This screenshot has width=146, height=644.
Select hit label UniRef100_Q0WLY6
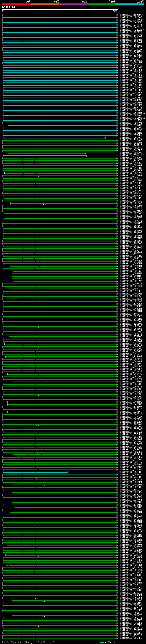tap(131, 37)
